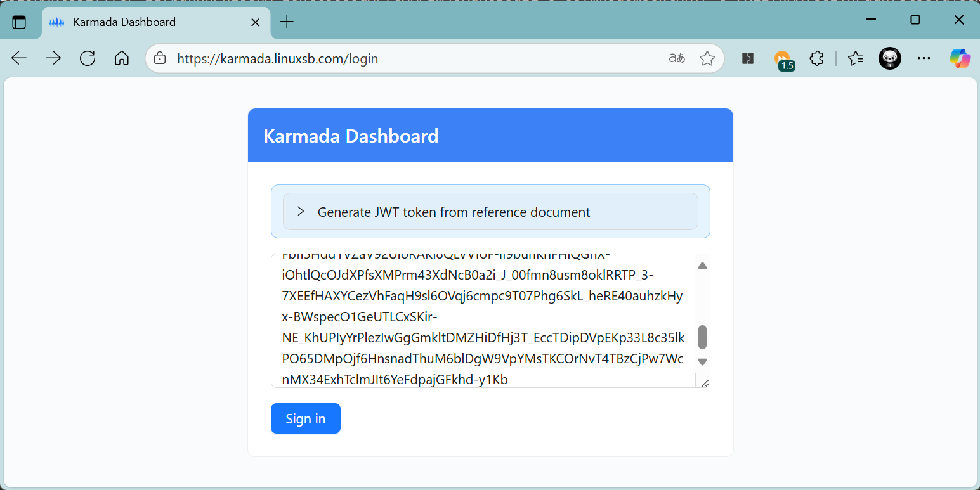
Task: Click the token textarea scrollbar thumb
Action: tap(702, 337)
